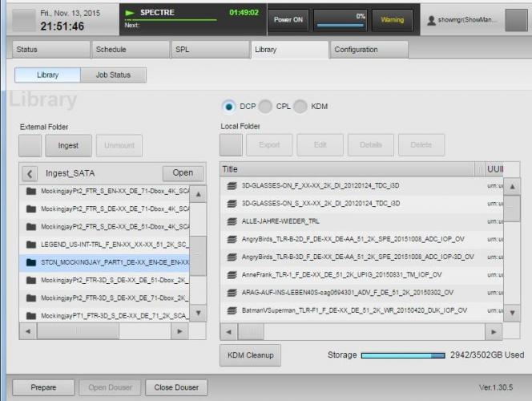532x401 pixels.
Task: Select the CPL radio button
Action: pyautogui.click(x=265, y=106)
